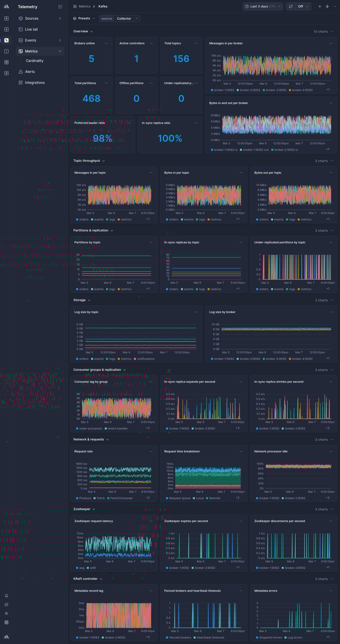This screenshot has width=340, height=644.
Task: Click the Total topics value 156
Action: point(181,59)
